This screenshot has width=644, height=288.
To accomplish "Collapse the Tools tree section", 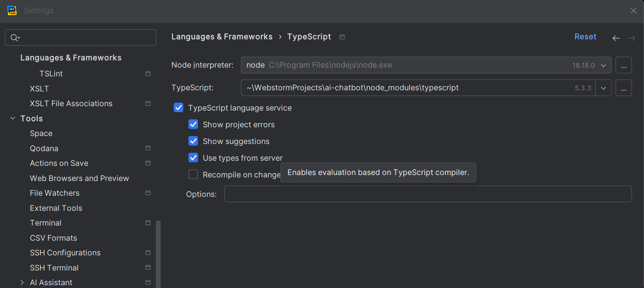I will [x=13, y=119].
